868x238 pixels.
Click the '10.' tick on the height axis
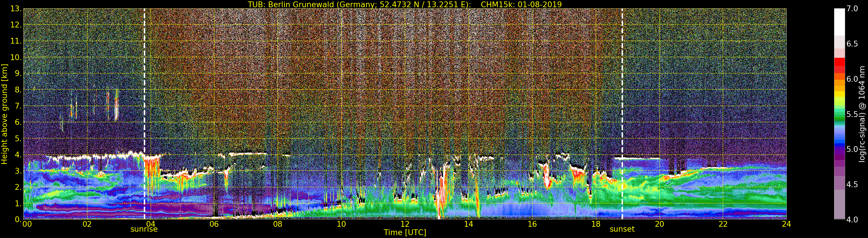pyautogui.click(x=16, y=57)
